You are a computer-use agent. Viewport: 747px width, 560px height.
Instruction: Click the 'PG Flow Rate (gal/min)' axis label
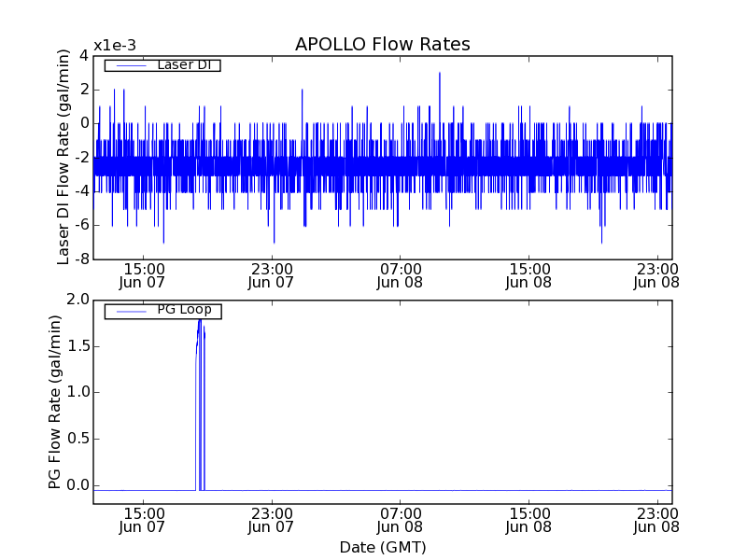[x=54, y=402]
